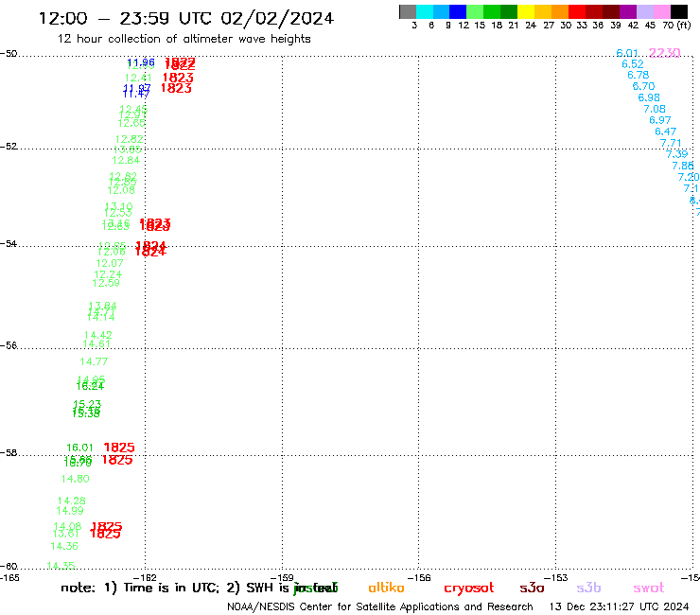Click the 'NOAA/NESDIS Center for Satellite Applications and Research' credit

click(380, 607)
